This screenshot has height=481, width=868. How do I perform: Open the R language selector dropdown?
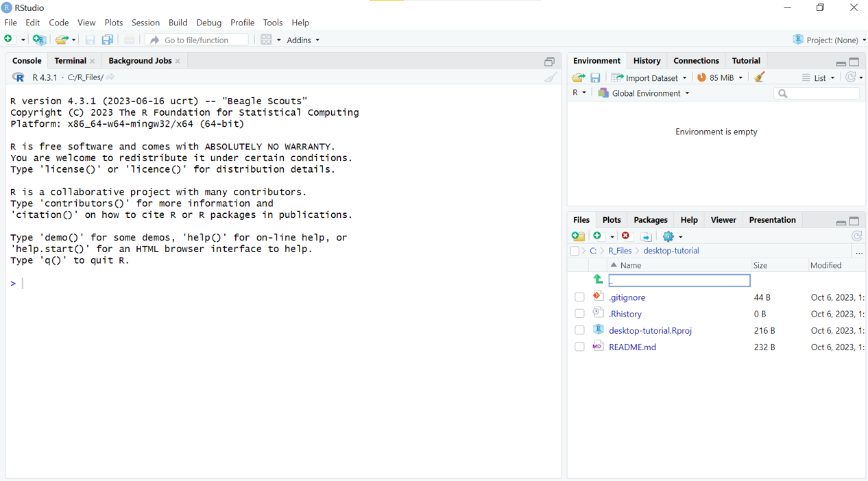coord(579,93)
